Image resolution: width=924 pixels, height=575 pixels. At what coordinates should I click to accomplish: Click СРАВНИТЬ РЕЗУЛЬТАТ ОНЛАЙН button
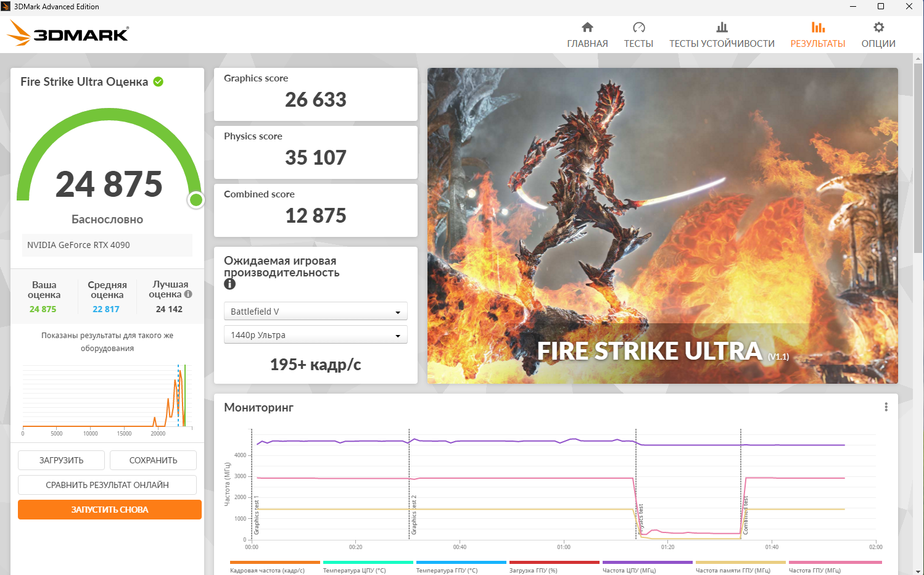pyautogui.click(x=107, y=485)
